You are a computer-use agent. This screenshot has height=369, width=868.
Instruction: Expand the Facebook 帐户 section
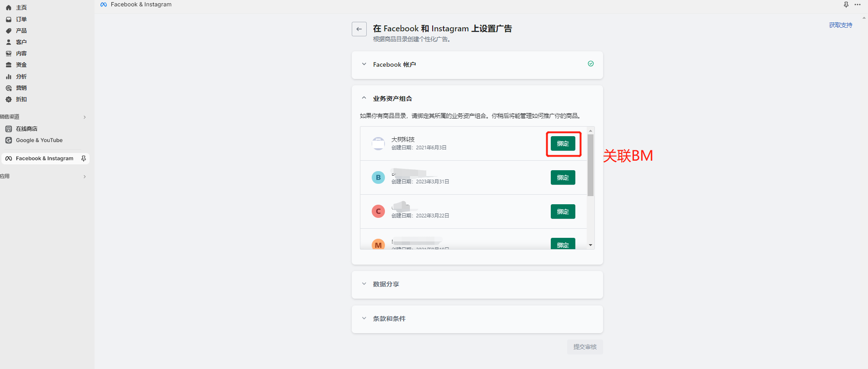(x=364, y=64)
